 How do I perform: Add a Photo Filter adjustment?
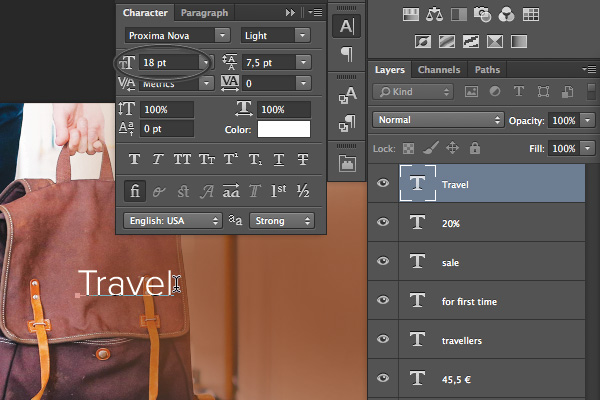click(482, 15)
